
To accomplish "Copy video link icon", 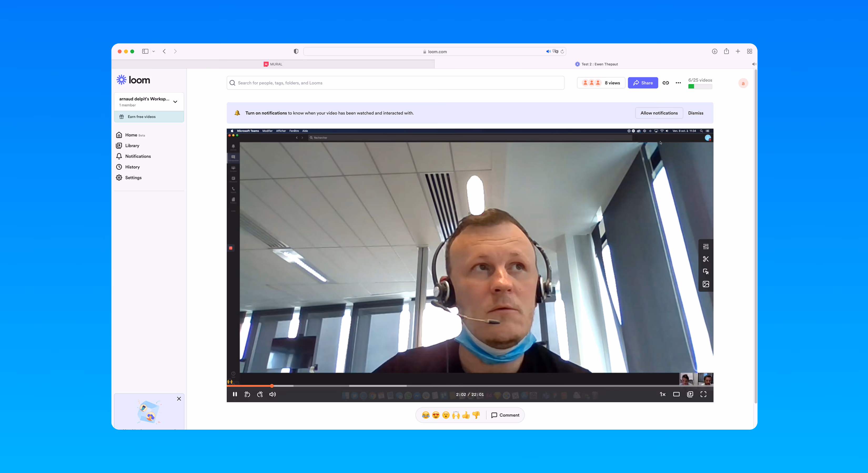I will (x=666, y=83).
